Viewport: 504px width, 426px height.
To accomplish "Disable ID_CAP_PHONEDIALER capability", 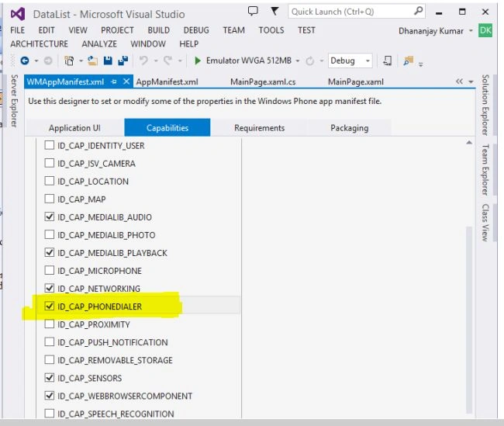I will 49,306.
